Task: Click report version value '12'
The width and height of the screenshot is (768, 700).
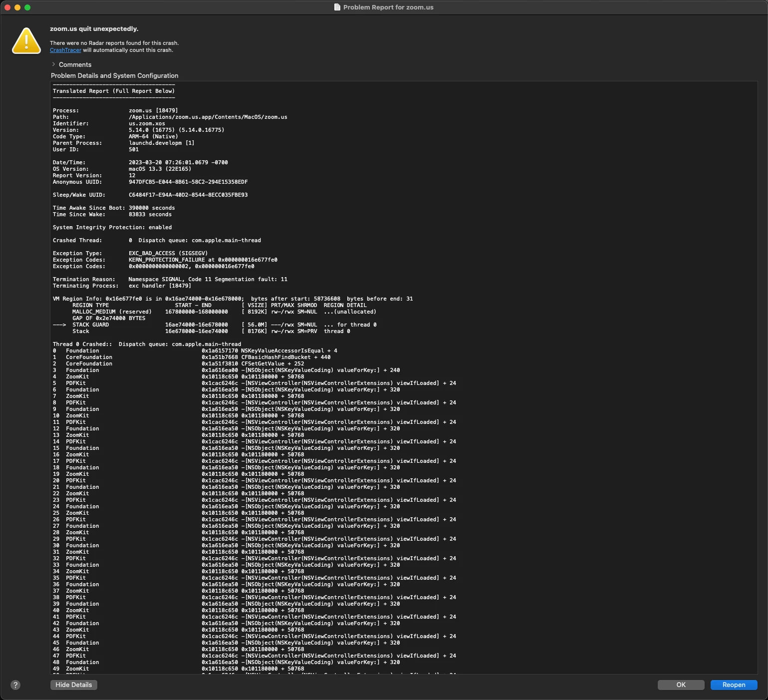Action: 132,175
